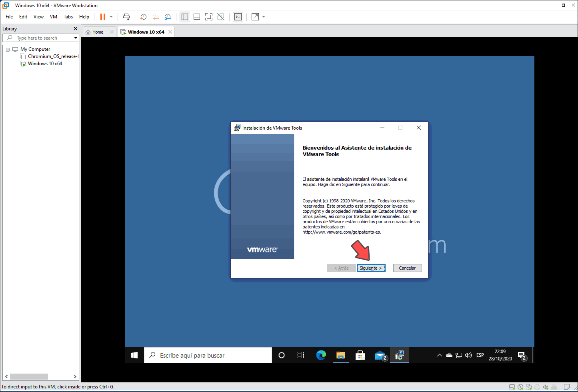Click the orange Suspend (pause) VM button
Image resolution: width=578 pixels, height=392 pixels.
103,17
